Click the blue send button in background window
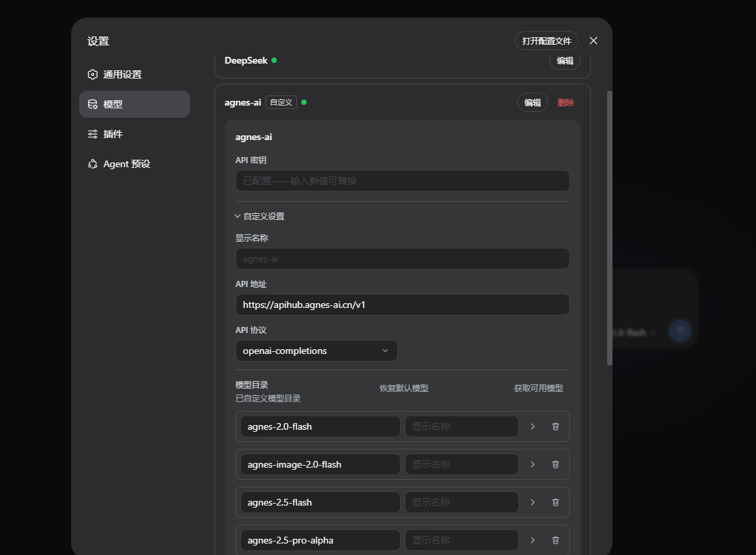This screenshot has width=756, height=555. tap(680, 331)
